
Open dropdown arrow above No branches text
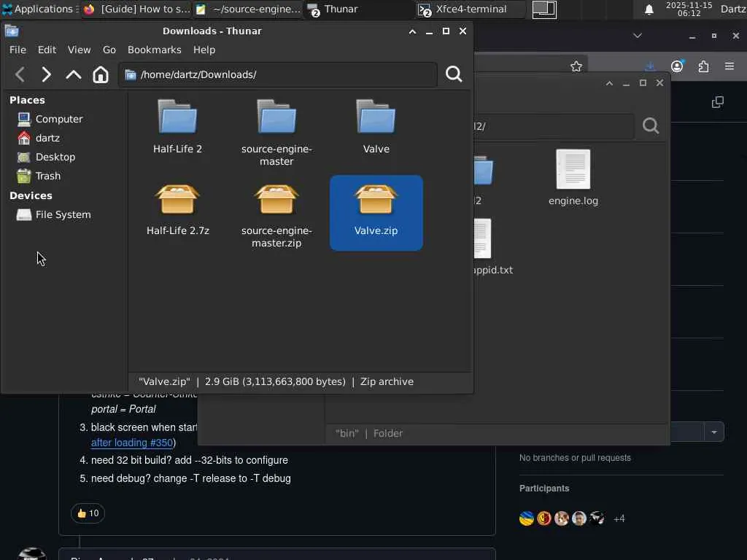713,432
